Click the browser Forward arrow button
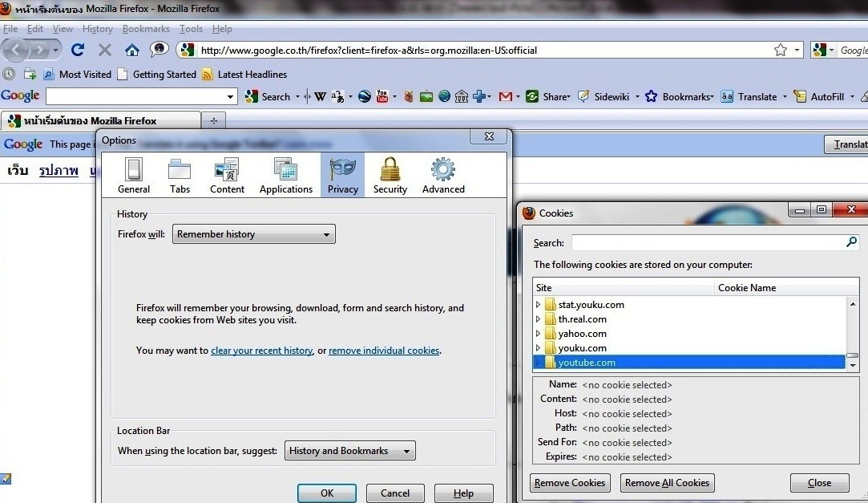 click(x=39, y=51)
